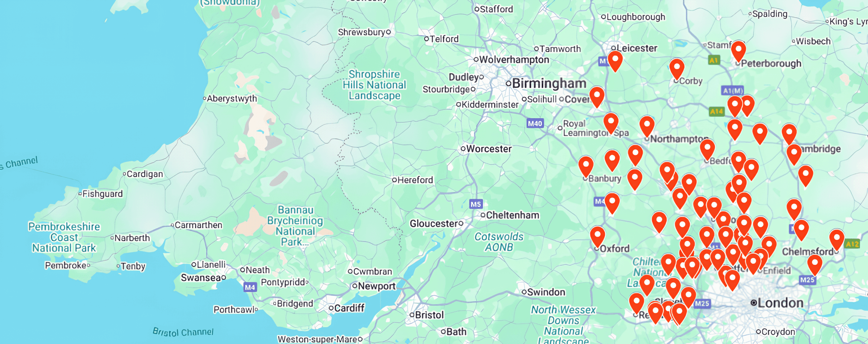Select the red pin at Corby
The height and width of the screenshot is (344, 868).
pyautogui.click(x=676, y=68)
